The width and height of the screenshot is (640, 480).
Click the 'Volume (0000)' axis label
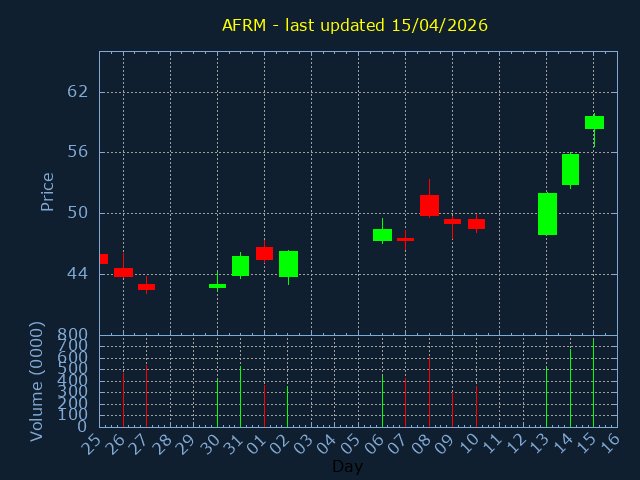37,380
